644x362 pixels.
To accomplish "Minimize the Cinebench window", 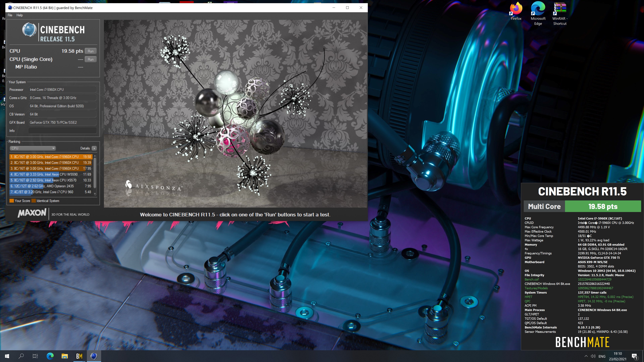I will tap(334, 8).
